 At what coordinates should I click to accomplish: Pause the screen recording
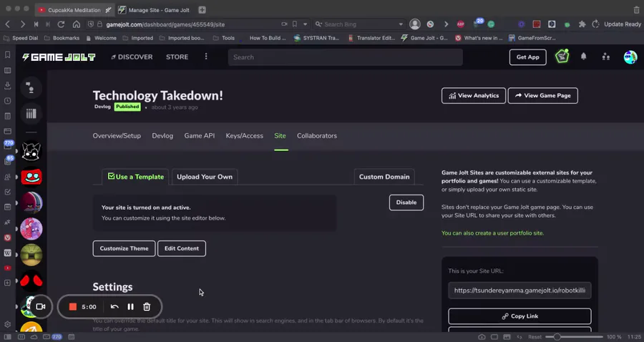tap(131, 307)
